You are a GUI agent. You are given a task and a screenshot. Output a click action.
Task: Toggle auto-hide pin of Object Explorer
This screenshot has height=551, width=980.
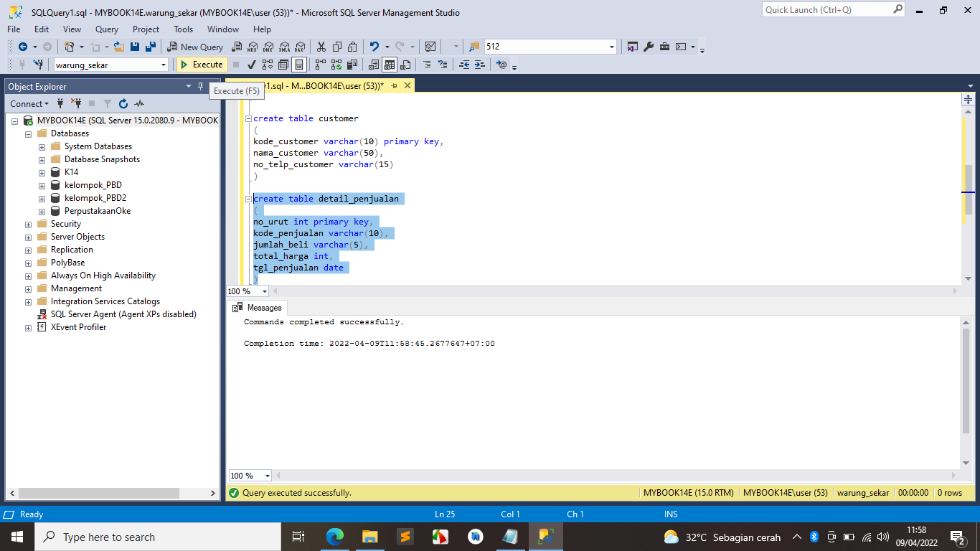tap(200, 86)
